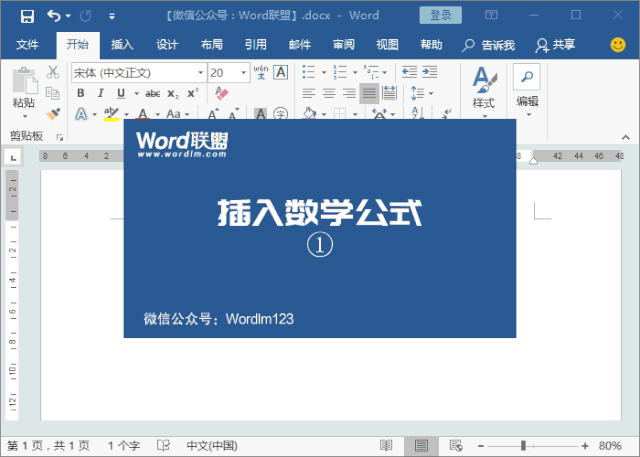Click 中文(中国) language indicator

pos(212,446)
